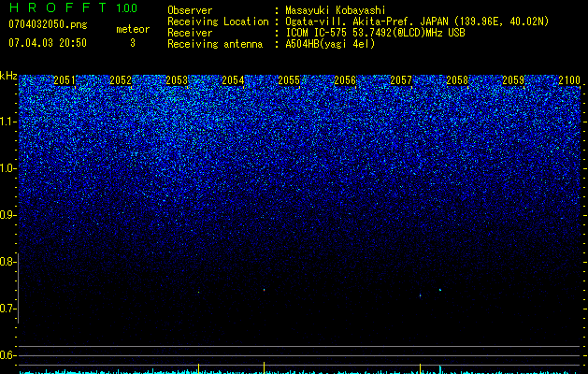Click the 2053 time axis label
588x374 pixels.
click(177, 80)
